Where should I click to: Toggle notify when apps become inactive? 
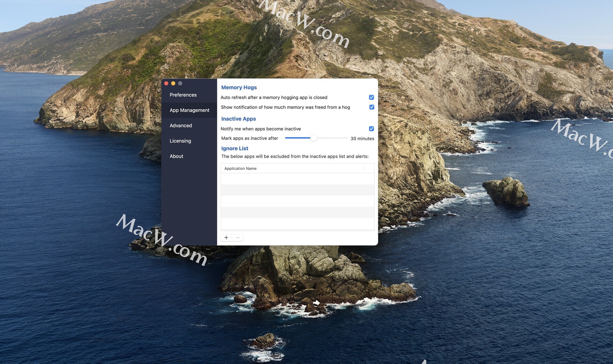[x=371, y=129]
